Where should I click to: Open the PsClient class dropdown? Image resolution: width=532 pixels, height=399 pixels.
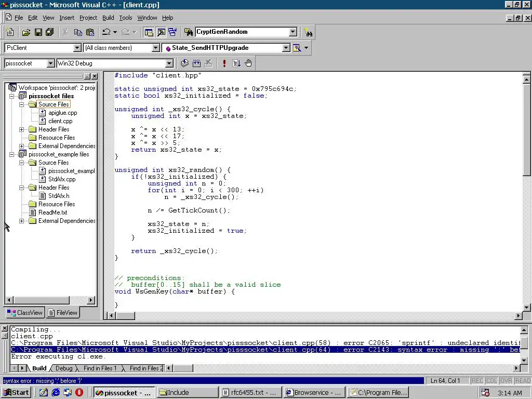[77, 48]
